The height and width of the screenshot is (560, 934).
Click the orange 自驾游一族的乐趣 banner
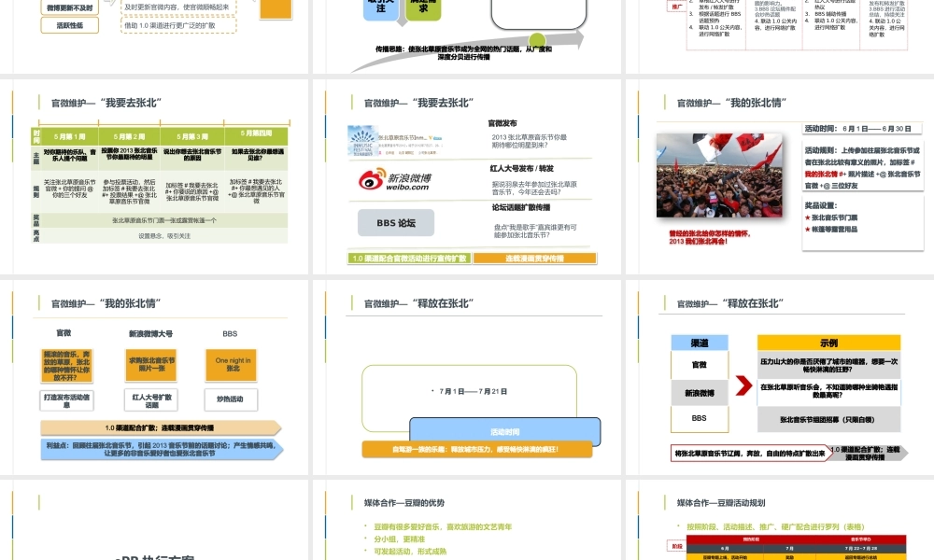[x=476, y=449]
